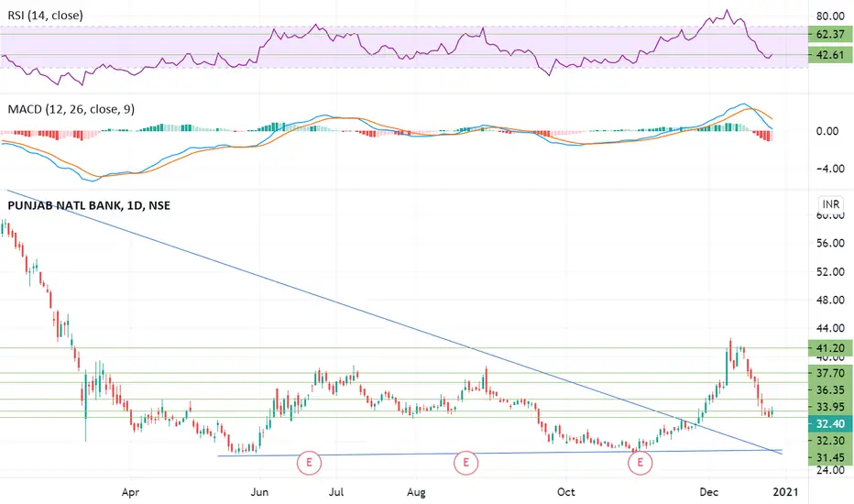Click the current price label 32.40
The image size is (854, 504).
click(x=830, y=423)
